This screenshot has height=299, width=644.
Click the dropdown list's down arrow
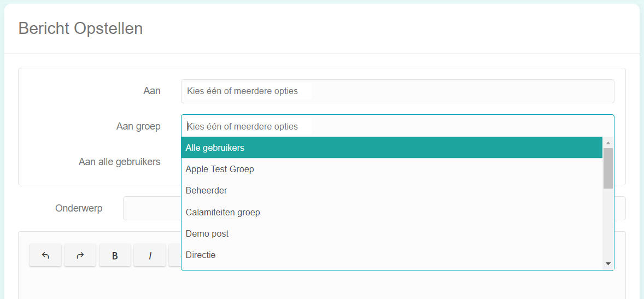coord(608,263)
